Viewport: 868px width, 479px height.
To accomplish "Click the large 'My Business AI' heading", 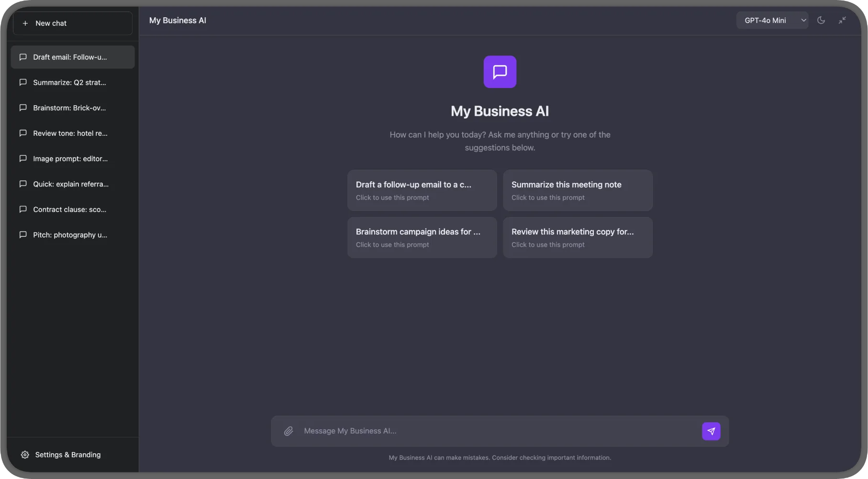I will pos(500,111).
